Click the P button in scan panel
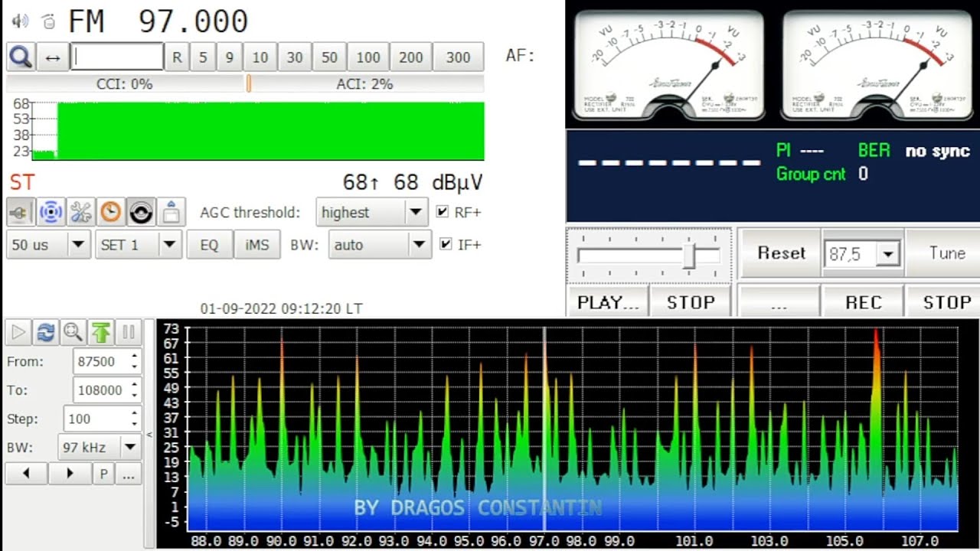The height and width of the screenshot is (551, 980). click(x=104, y=474)
